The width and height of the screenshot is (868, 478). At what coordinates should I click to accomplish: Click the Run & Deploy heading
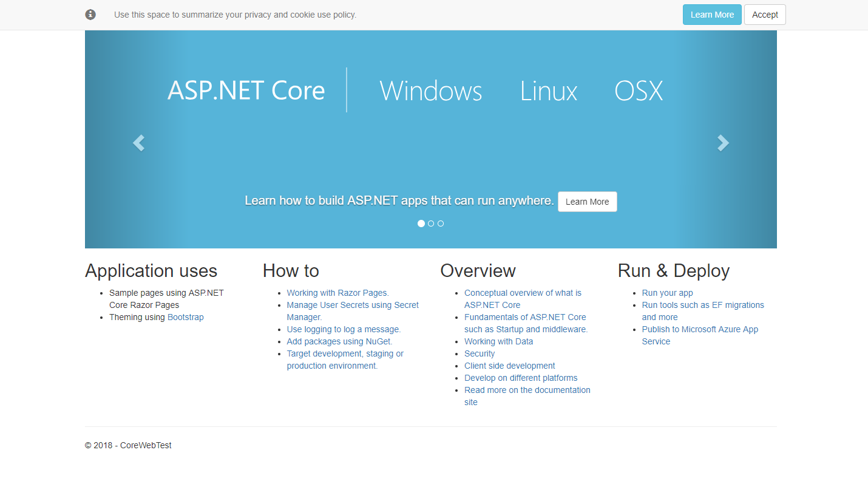pos(674,271)
